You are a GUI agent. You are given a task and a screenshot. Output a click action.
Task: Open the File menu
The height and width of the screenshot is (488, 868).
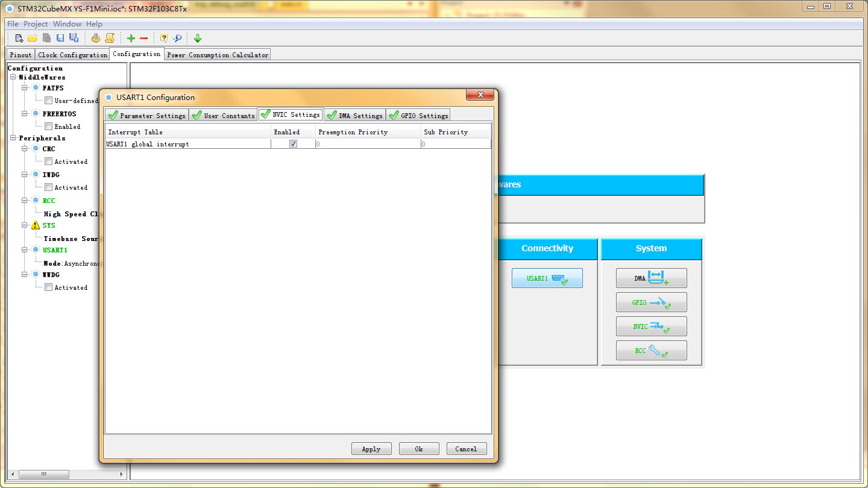pos(13,24)
